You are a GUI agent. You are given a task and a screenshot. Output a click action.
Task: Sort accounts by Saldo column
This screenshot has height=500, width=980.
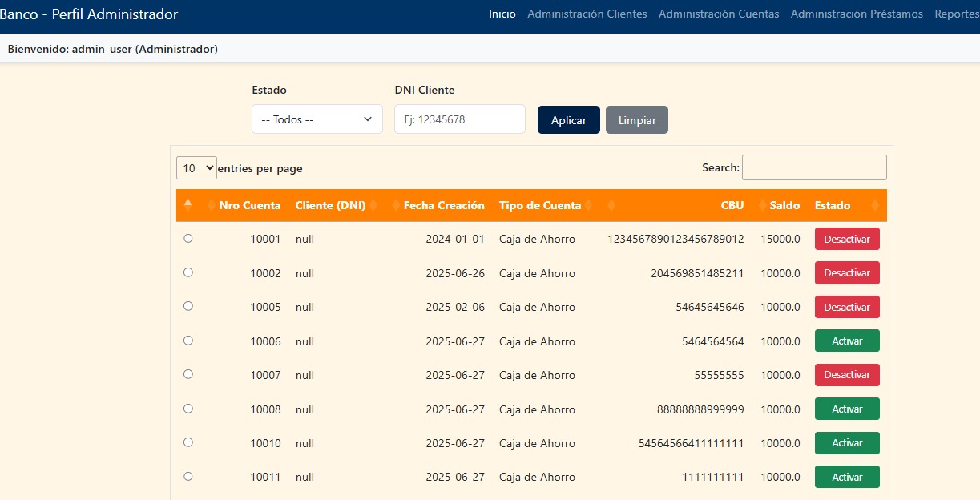coord(784,205)
